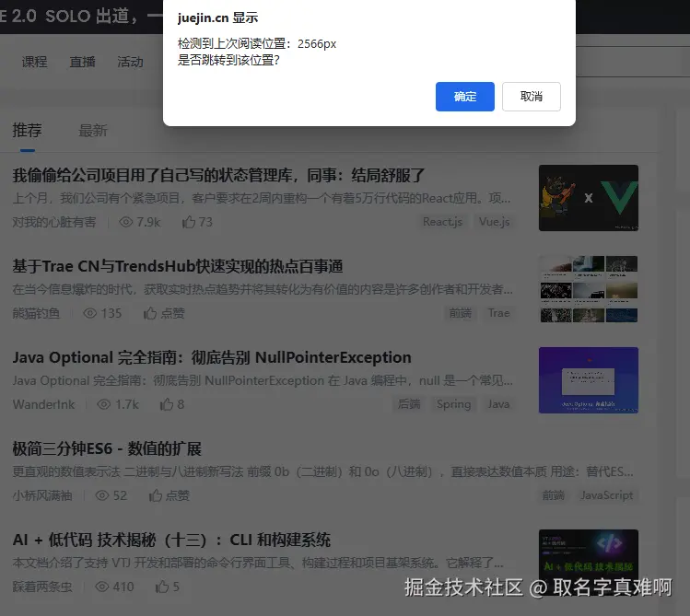Open author profile WanderInk

tap(43, 404)
